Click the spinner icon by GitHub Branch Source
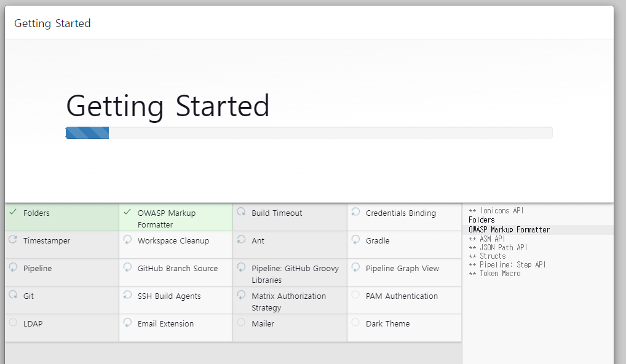 point(127,267)
